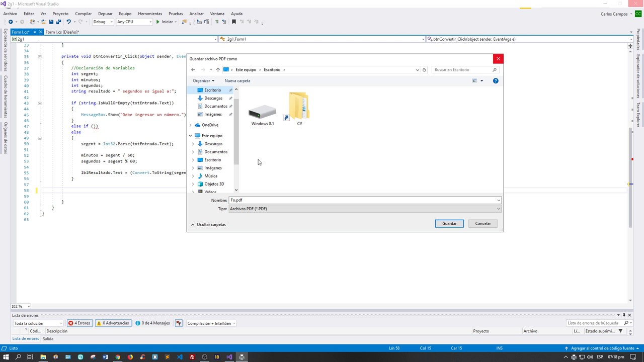This screenshot has height=362, width=644.
Task: Open Task View on taskbar
Action: (x=30, y=357)
